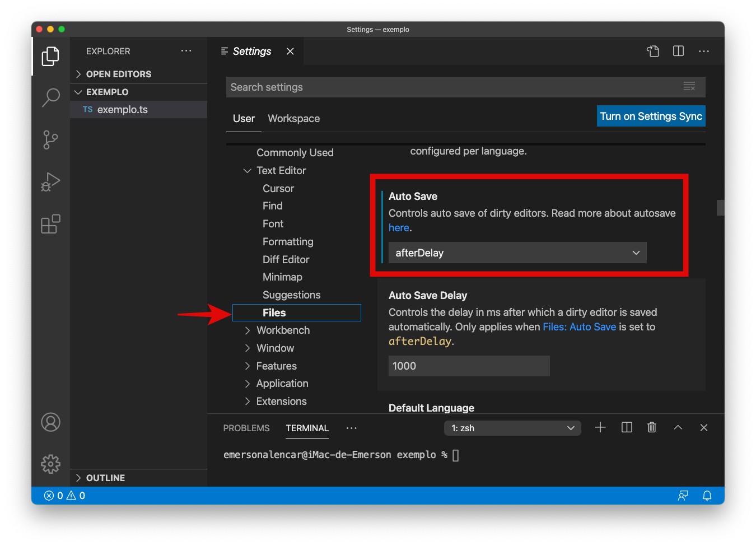Open the terminal selector 1: zsh dropdown

tap(512, 428)
